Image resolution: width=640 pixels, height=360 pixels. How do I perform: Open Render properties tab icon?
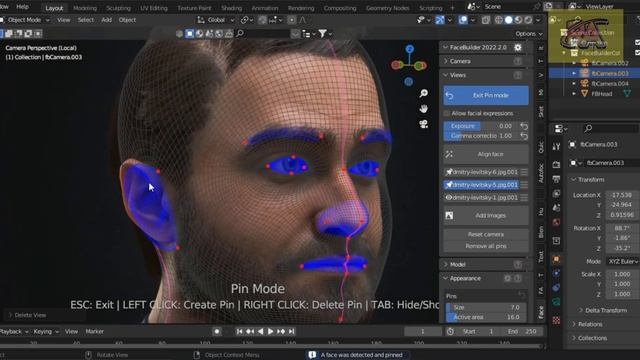point(556,164)
